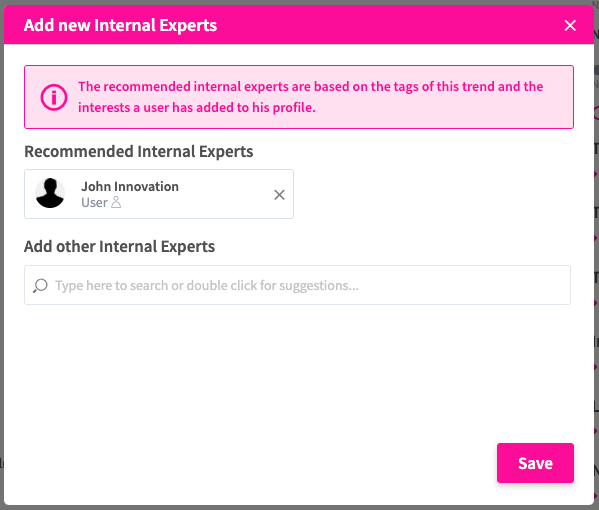Screen dimensions: 599x510
Task: Remove John Innovation from recommended experts
Action: pyautogui.click(x=279, y=195)
